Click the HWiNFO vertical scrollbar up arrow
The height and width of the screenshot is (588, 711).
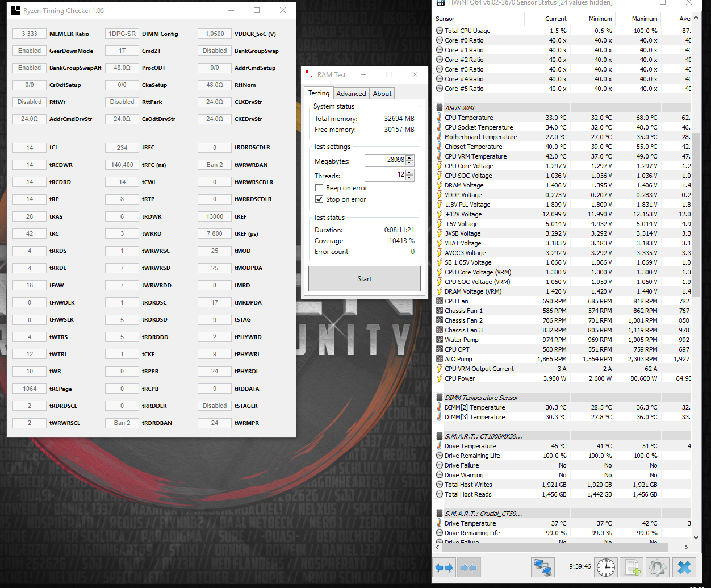coord(696,18)
